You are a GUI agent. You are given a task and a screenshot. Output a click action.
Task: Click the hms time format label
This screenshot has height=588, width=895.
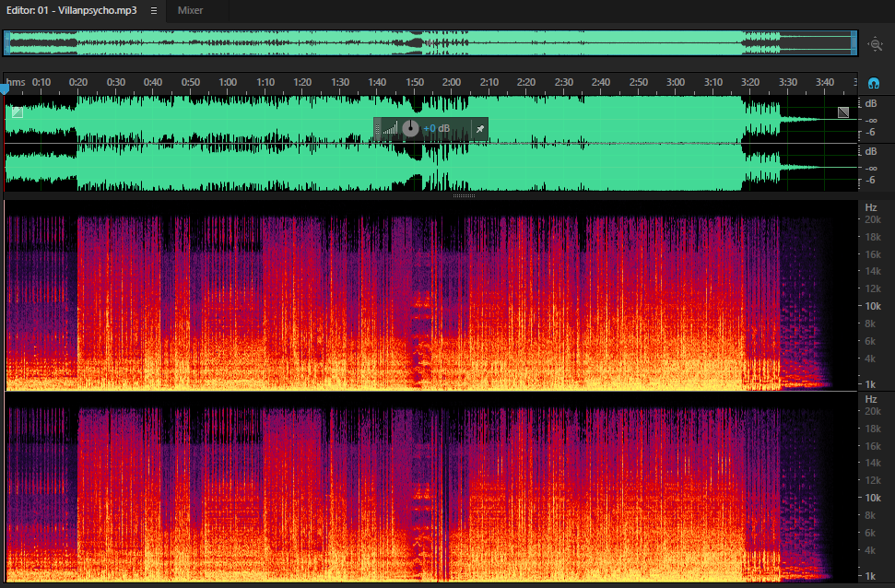(16, 82)
